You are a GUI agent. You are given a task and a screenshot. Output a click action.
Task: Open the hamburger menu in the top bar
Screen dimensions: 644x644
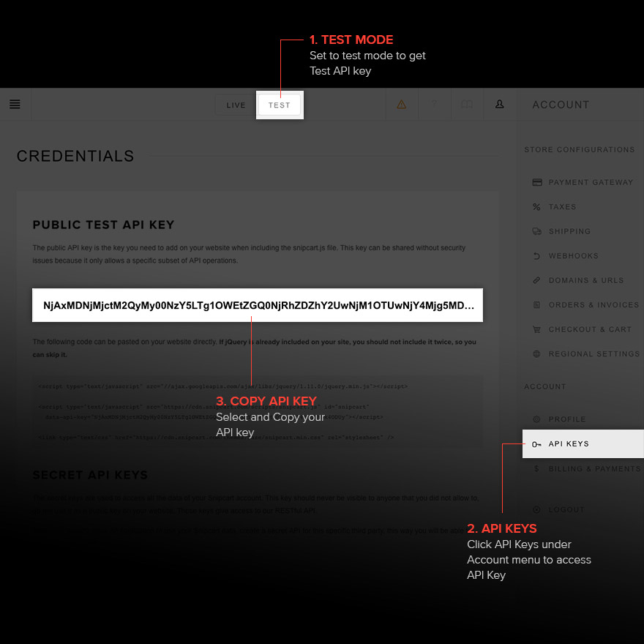pyautogui.click(x=15, y=105)
